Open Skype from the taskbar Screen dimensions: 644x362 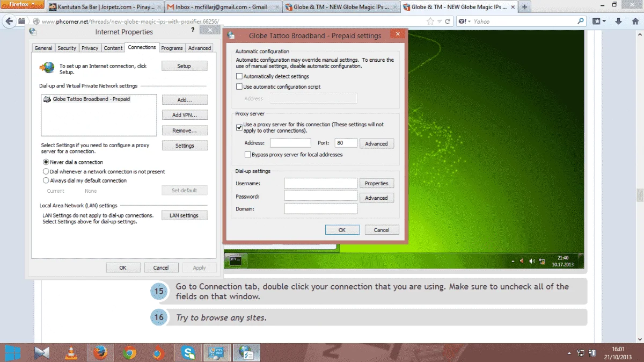[x=188, y=353]
